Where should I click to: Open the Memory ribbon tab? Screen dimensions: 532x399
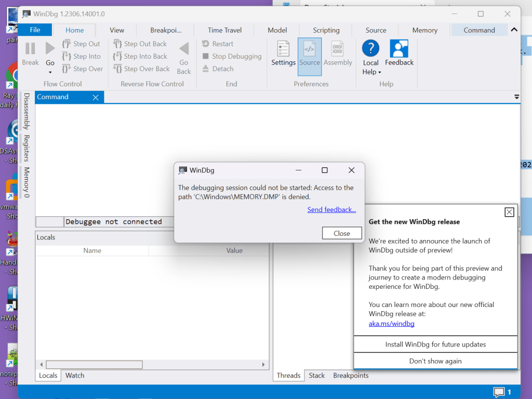(x=425, y=30)
